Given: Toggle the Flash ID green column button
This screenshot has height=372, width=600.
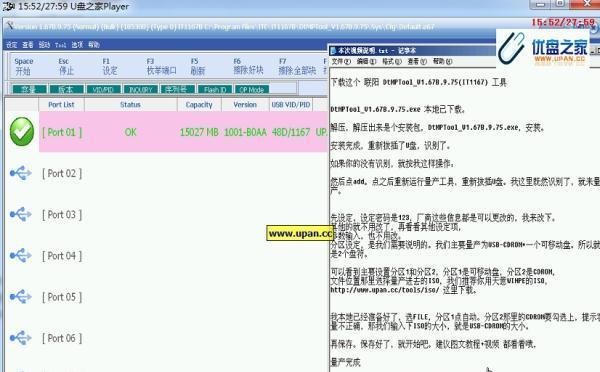Looking at the screenshot, I should (x=215, y=90).
